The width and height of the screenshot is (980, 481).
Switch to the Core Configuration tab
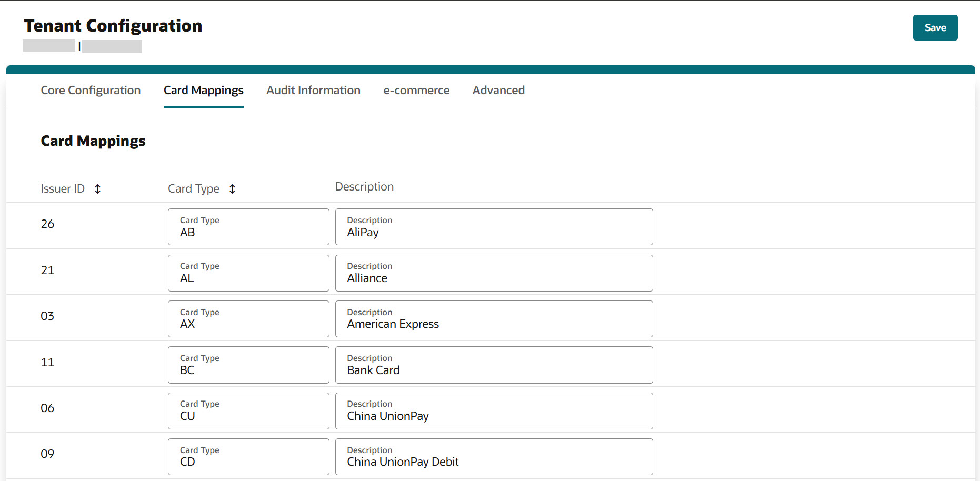pos(90,90)
